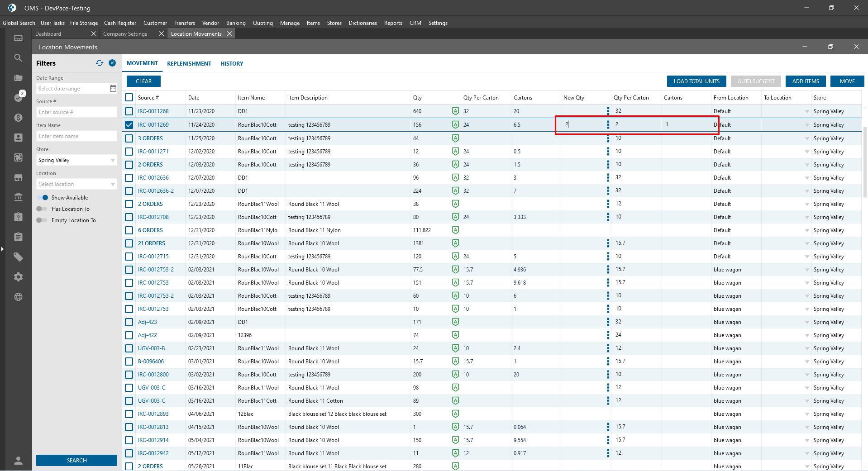Image resolution: width=868 pixels, height=471 pixels.
Task: Clear filters using the blue X icon
Action: (x=112, y=63)
